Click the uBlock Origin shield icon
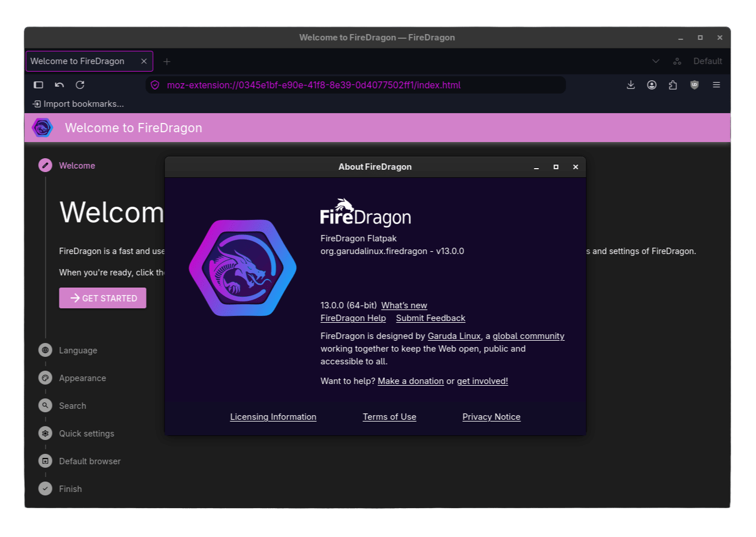Viewport: 756px width, 537px height. click(x=694, y=85)
